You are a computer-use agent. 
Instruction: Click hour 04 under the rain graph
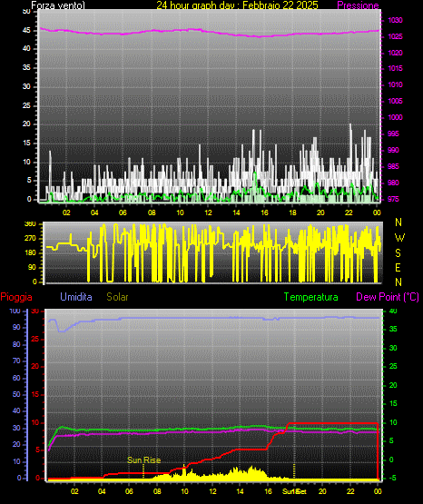(x=102, y=491)
